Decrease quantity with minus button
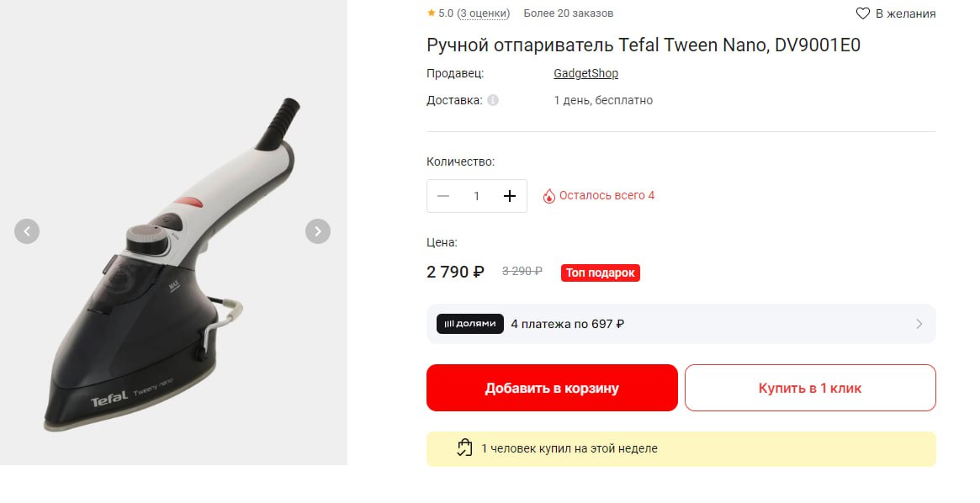This screenshot has height=503, width=980. coord(443,196)
